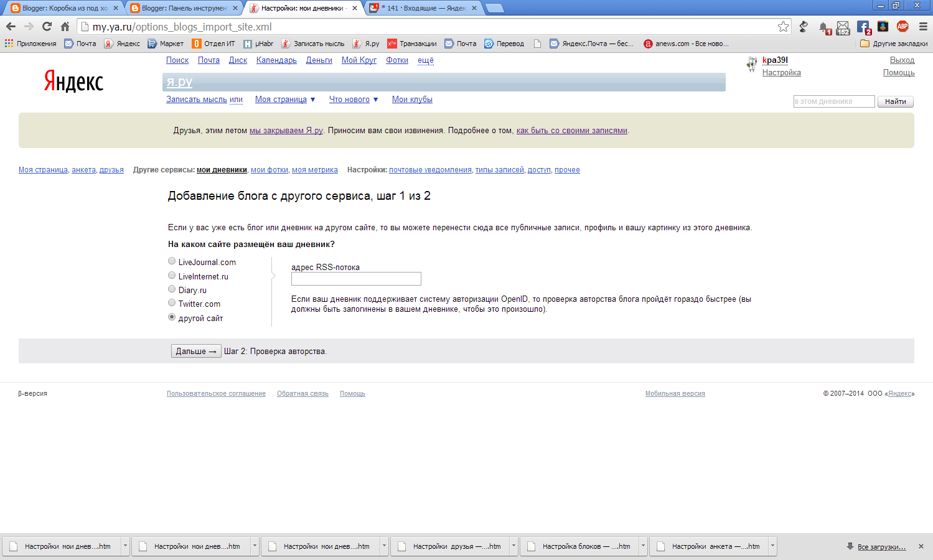The width and height of the screenshot is (933, 560).
Task: Go to browser home page icon
Action: coord(65,26)
